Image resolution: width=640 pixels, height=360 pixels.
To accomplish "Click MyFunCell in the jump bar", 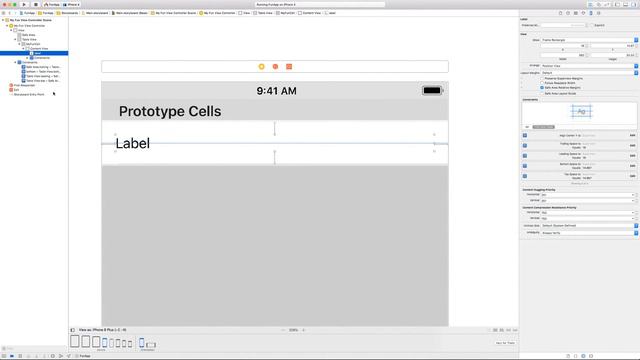I will [x=285, y=13].
